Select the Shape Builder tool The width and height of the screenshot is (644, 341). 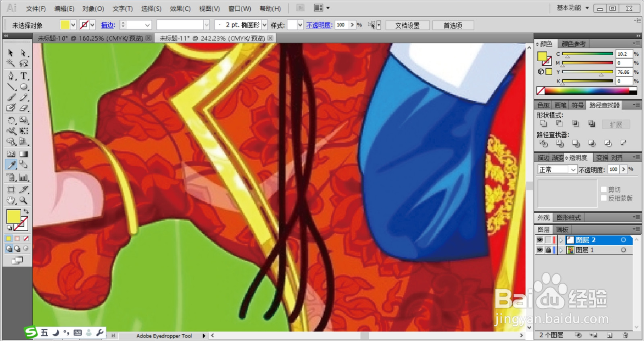(x=11, y=142)
